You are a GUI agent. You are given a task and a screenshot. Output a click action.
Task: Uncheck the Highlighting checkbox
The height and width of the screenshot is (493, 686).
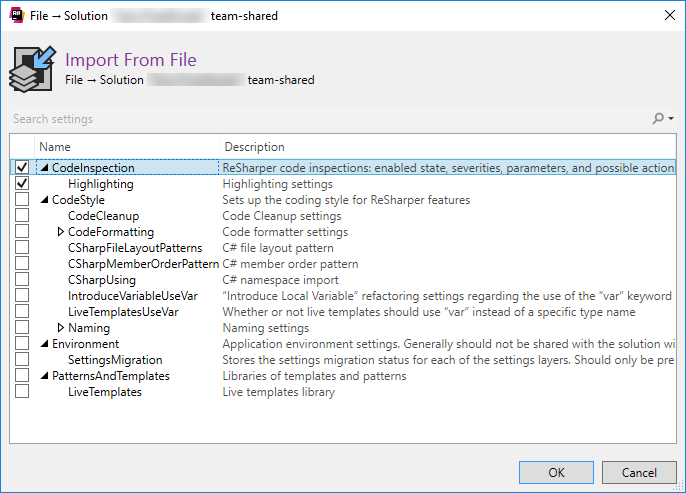click(22, 183)
